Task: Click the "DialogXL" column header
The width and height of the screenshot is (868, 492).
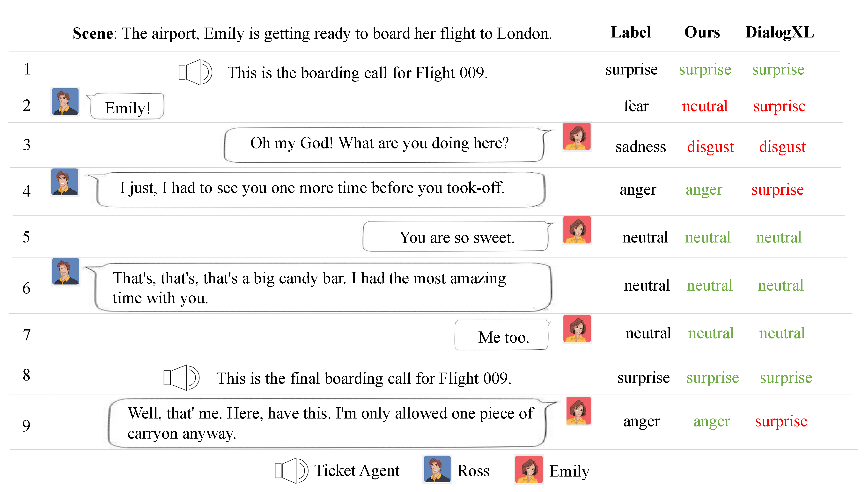Action: (780, 32)
